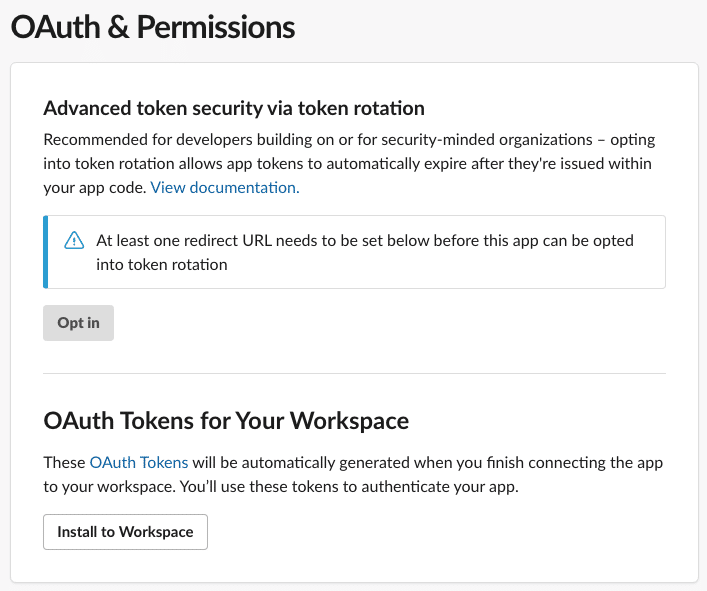Follow the OAuth Tokens hyperlink
This screenshot has height=591, width=707.
click(139, 463)
